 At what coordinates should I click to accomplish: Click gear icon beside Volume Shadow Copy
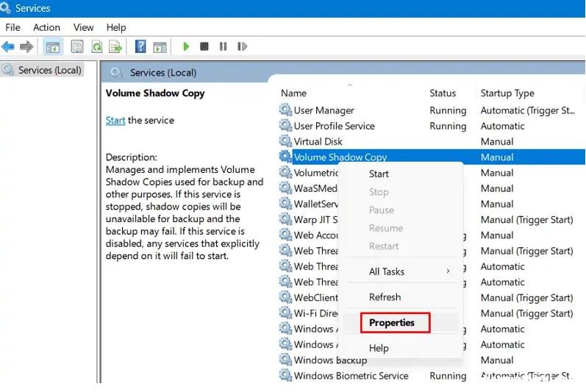[285, 157]
